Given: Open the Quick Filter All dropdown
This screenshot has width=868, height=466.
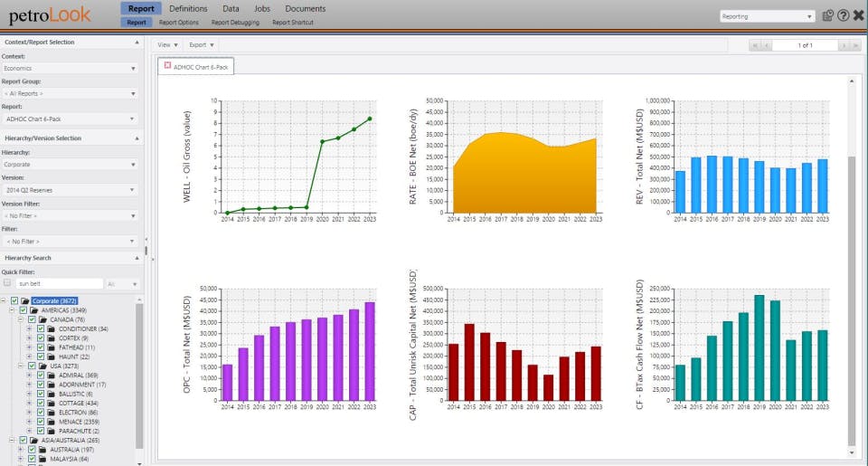Looking at the screenshot, I should point(122,284).
